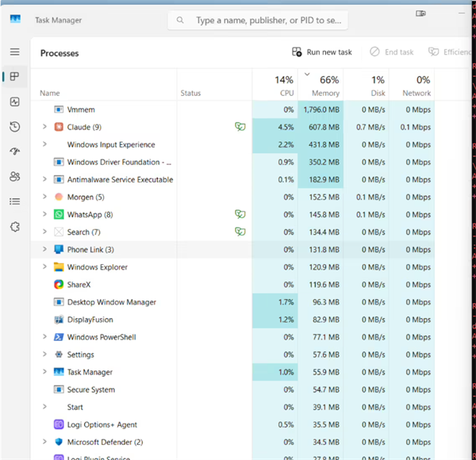The height and width of the screenshot is (460, 476).
Task: Click the 4.5% CPU value for Claude
Action: point(286,127)
